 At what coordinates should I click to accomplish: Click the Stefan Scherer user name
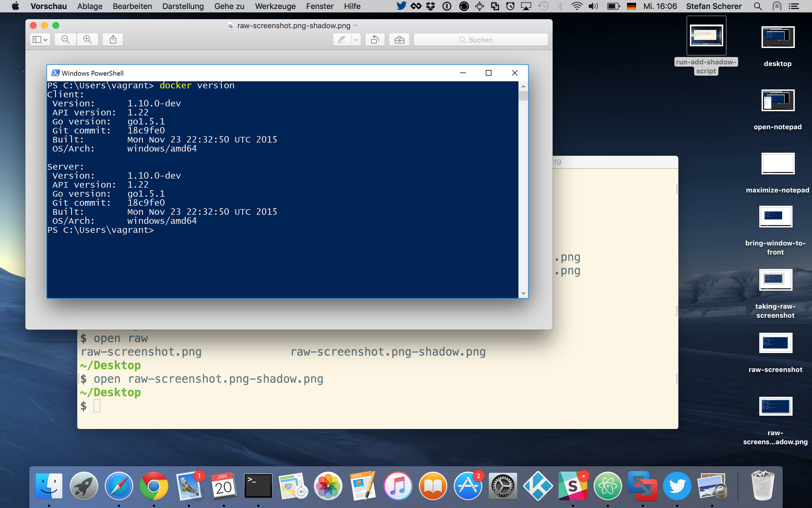click(x=714, y=6)
